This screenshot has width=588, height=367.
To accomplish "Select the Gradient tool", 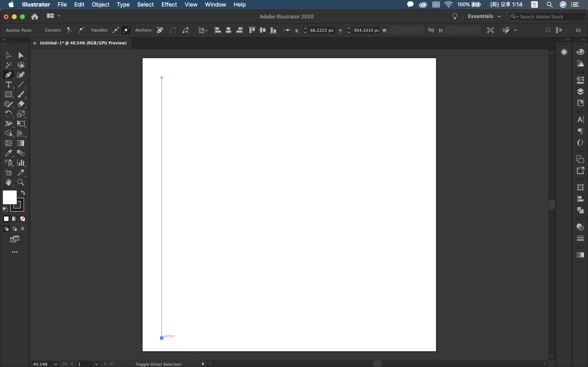I will (x=21, y=143).
